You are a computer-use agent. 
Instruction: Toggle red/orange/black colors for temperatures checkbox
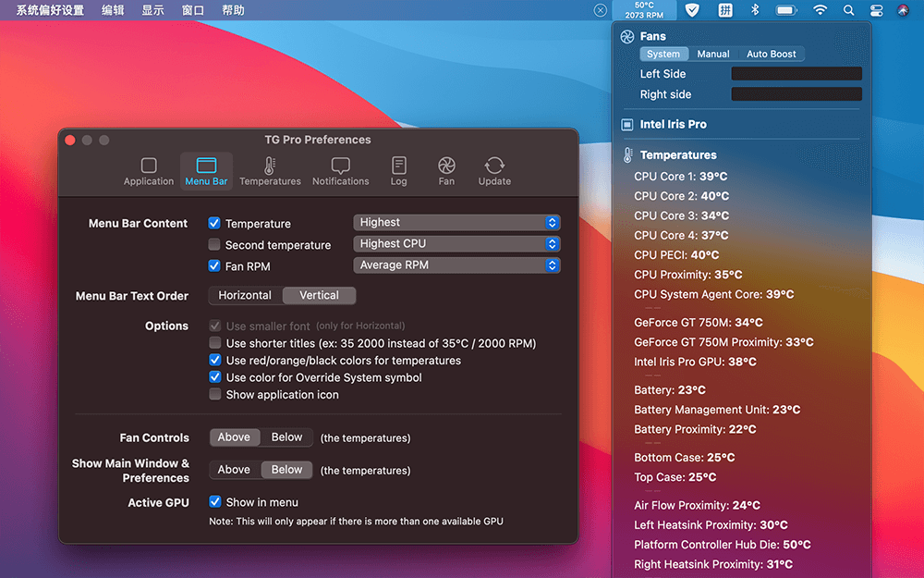coord(215,360)
